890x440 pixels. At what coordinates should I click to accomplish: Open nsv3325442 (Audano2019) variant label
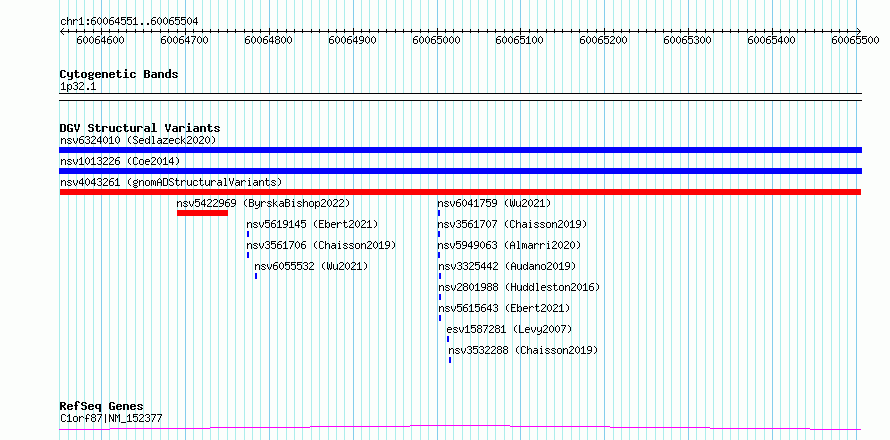pos(507,266)
